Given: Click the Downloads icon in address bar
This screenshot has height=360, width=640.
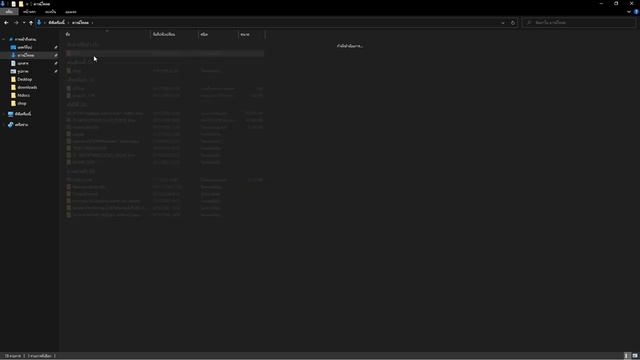Looking at the screenshot, I should [x=39, y=22].
